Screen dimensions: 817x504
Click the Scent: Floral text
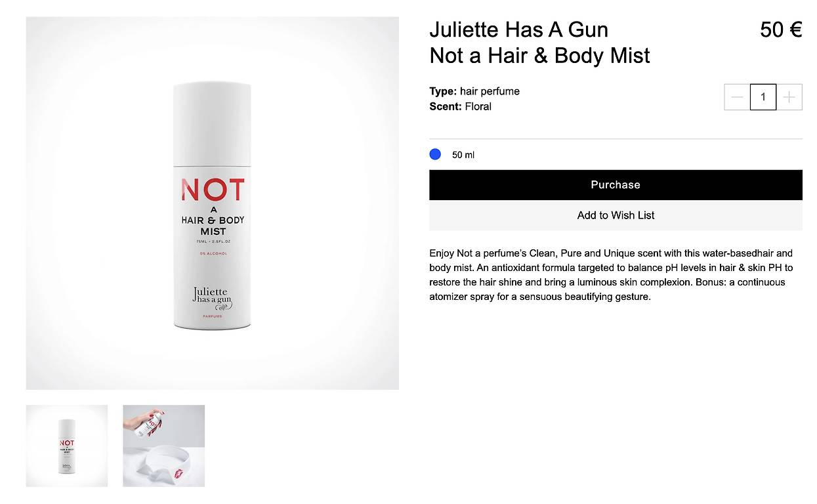click(460, 106)
